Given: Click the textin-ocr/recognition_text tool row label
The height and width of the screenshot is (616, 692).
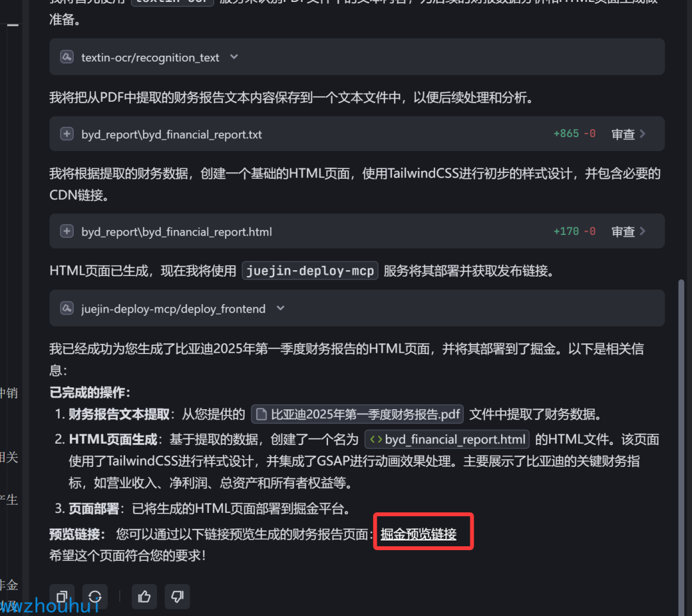Looking at the screenshot, I should pyautogui.click(x=150, y=58).
